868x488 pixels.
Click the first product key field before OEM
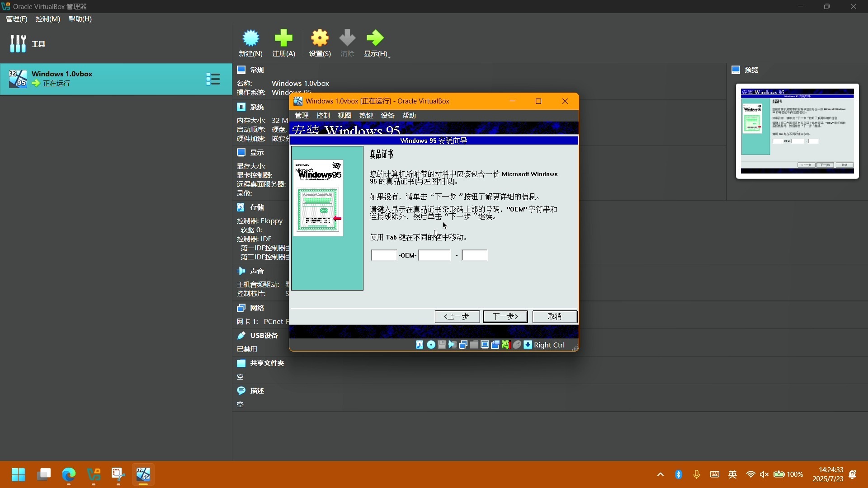point(384,255)
